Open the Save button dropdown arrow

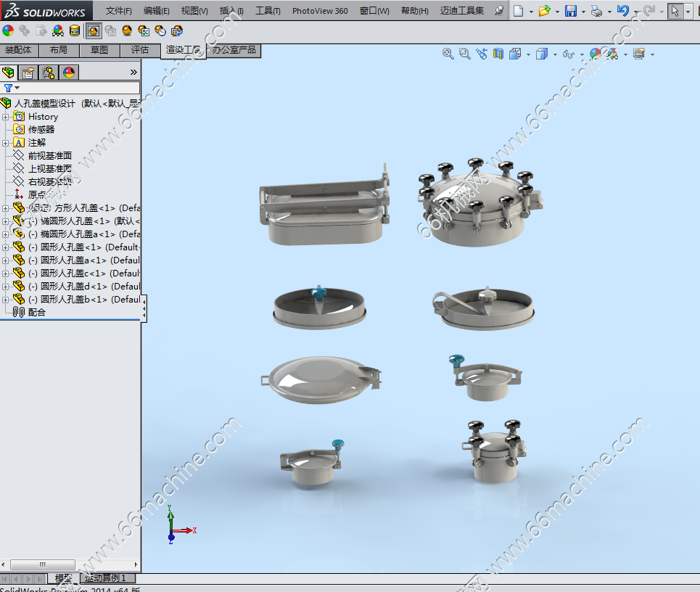[583, 12]
